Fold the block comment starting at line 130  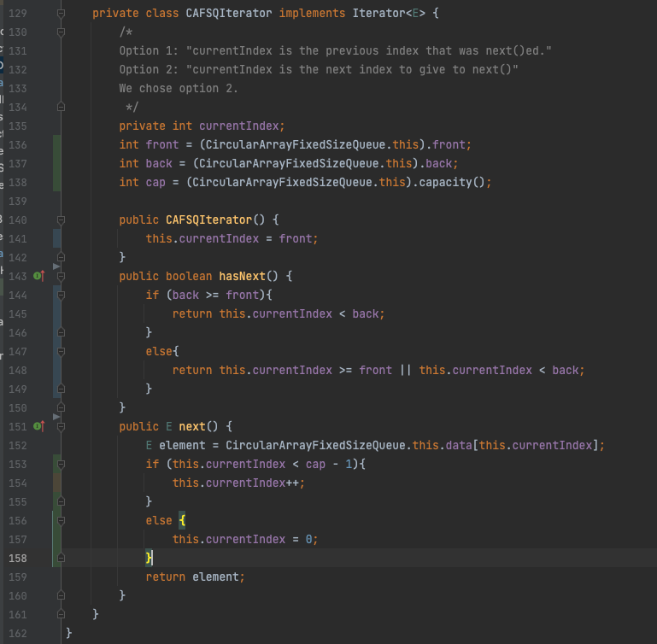[61, 32]
